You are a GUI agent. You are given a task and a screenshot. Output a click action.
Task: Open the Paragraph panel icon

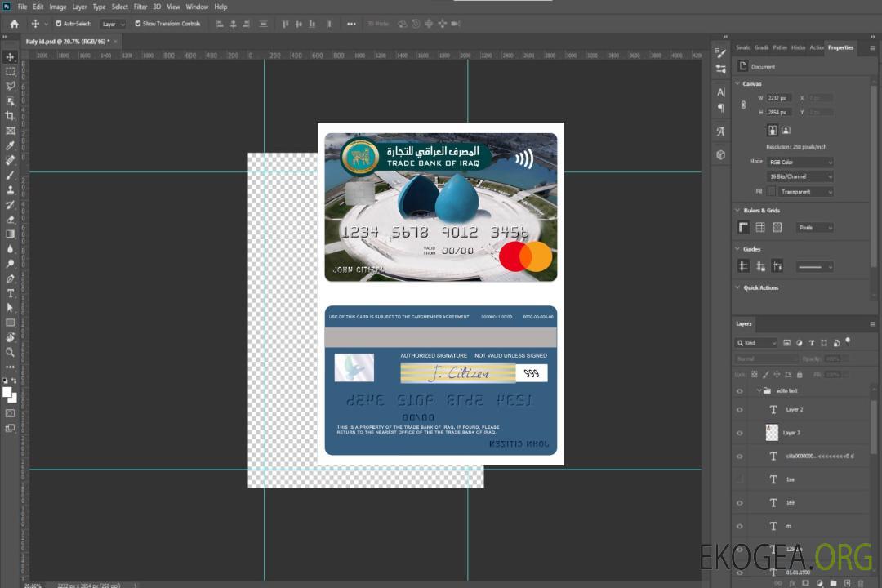(720, 108)
